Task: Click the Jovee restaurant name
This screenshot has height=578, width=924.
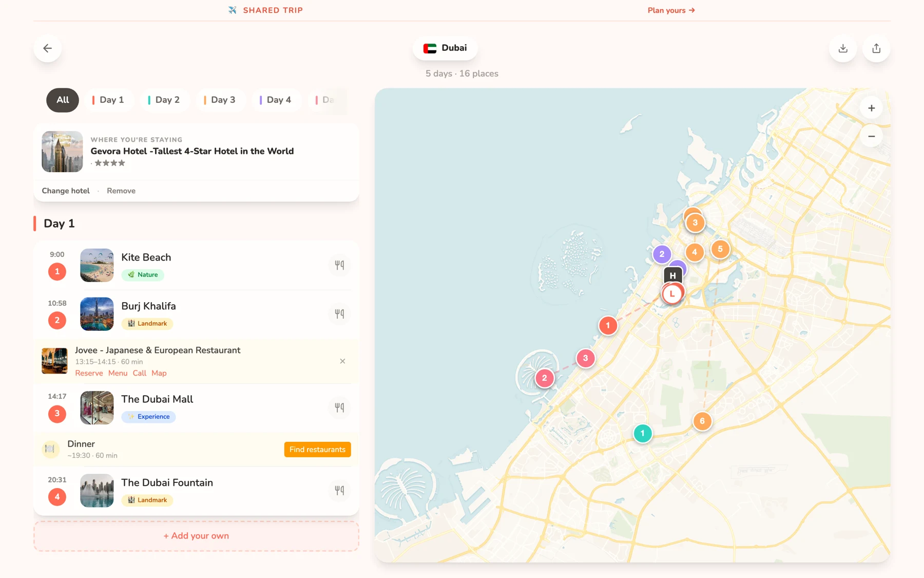Action: click(x=158, y=350)
